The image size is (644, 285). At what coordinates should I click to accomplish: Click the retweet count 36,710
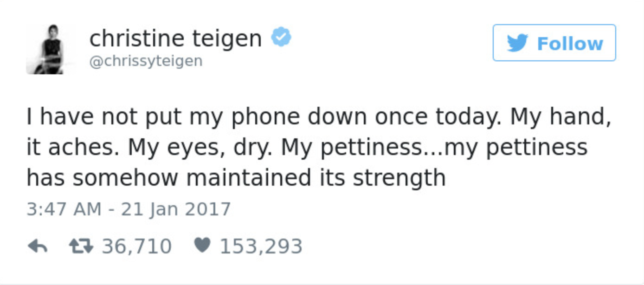pyautogui.click(x=136, y=246)
